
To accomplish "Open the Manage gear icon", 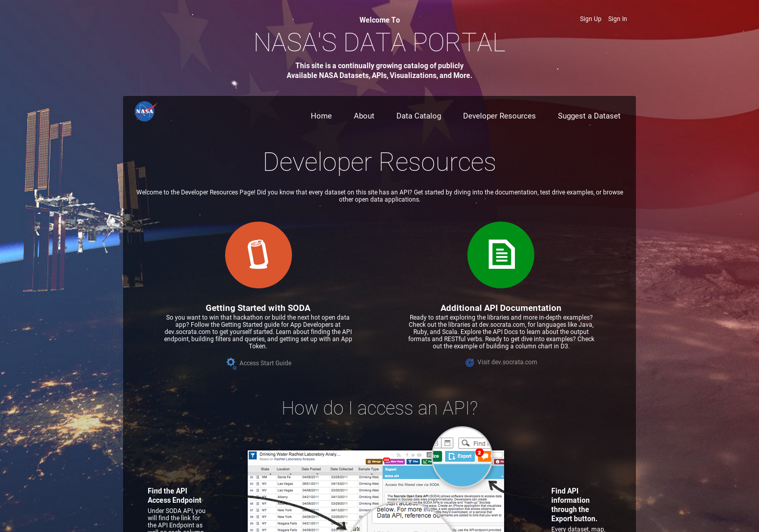I will [369, 461].
